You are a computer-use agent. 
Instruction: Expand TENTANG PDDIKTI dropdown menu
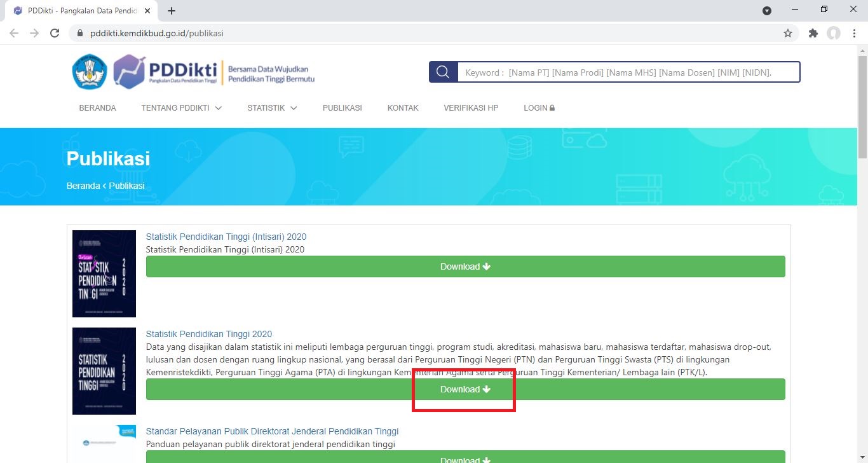point(182,108)
